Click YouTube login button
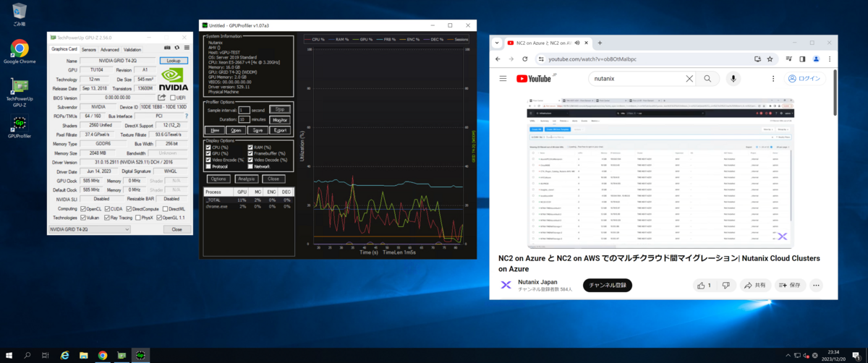 coord(805,79)
